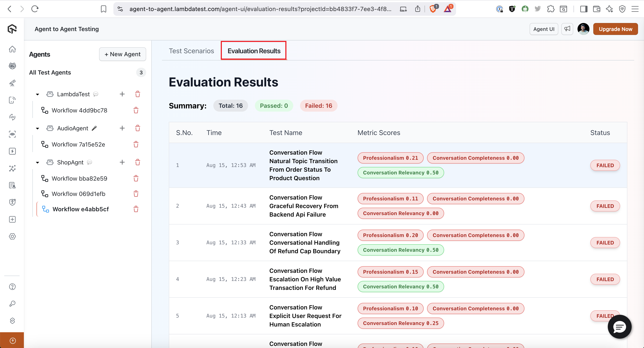This screenshot has height=348, width=644.
Task: Click the home icon in left sidebar
Action: coord(12,49)
